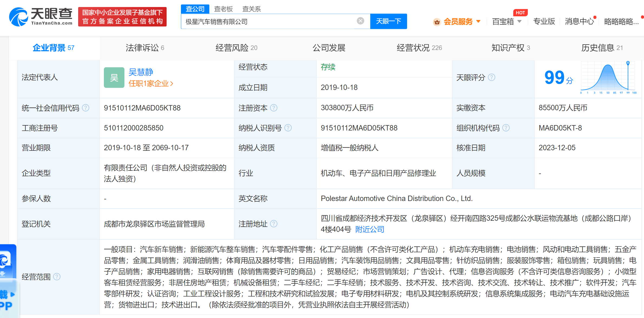644x318 pixels.
Task: Click the 2023-12-05 approval date
Action: tap(557, 148)
